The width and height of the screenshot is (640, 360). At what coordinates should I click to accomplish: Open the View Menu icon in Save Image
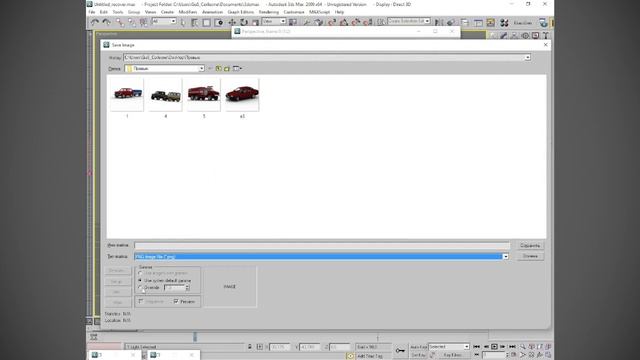[237, 69]
